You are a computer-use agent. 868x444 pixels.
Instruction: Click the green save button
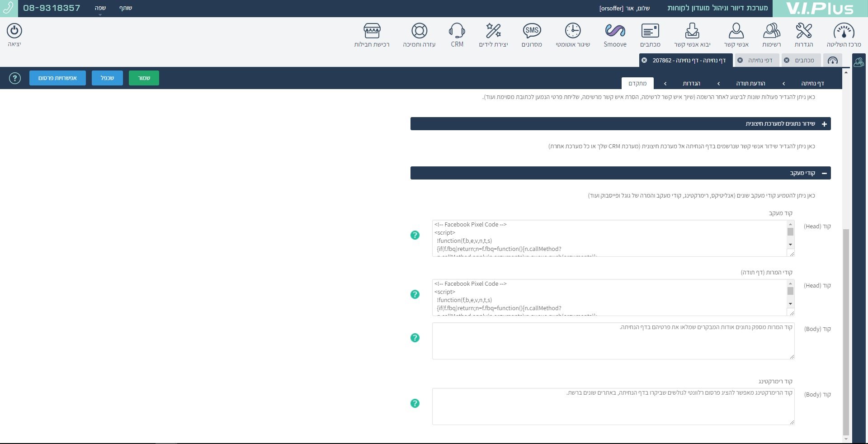[x=144, y=78]
